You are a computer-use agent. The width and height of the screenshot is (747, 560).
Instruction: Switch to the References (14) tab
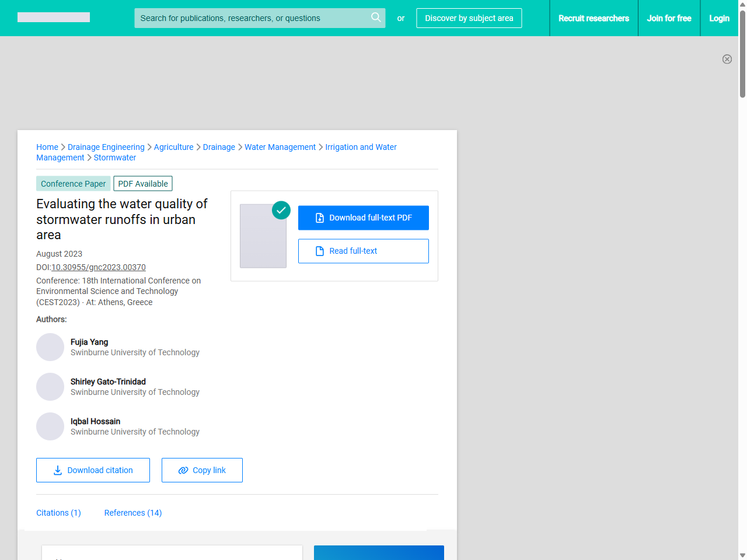132,513
